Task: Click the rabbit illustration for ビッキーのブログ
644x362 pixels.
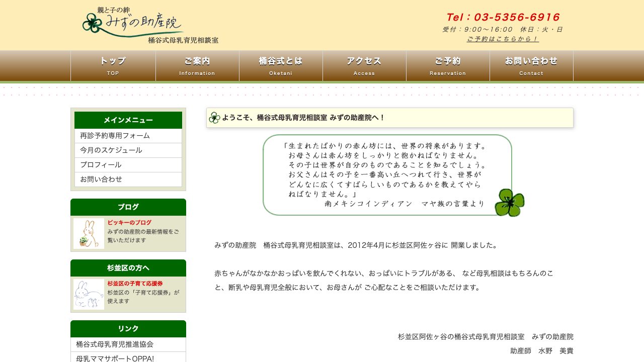Action: (88, 233)
